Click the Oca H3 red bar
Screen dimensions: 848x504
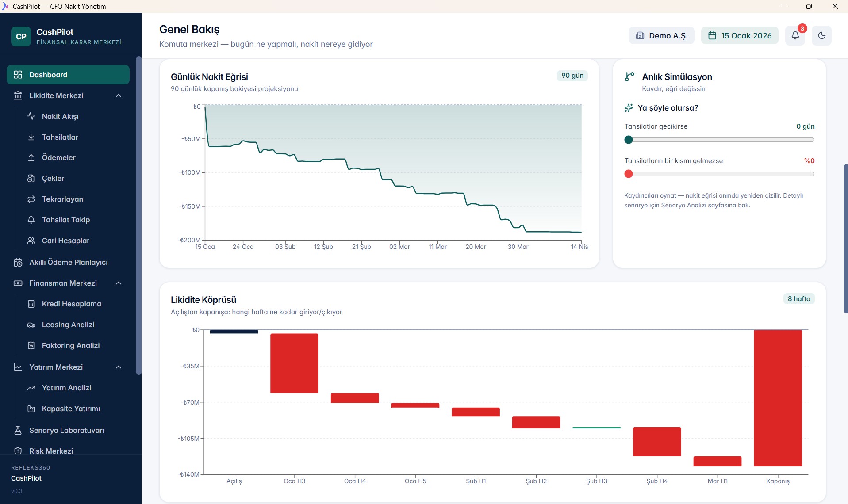295,363
